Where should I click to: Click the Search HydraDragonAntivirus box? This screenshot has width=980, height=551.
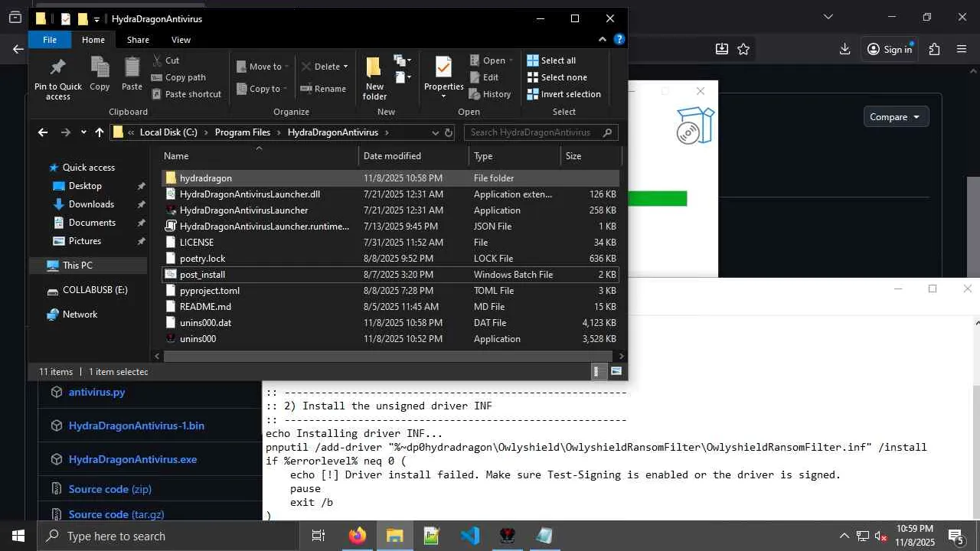(540, 132)
